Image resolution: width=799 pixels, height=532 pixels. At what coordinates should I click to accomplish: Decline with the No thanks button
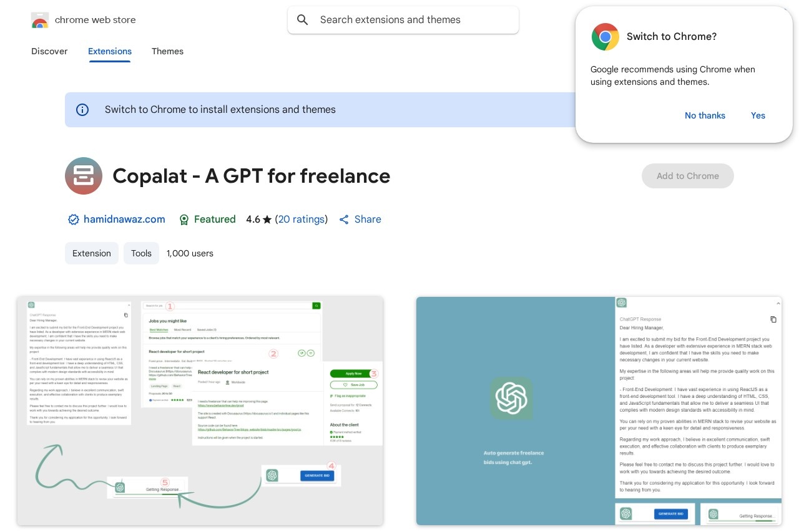coord(705,115)
